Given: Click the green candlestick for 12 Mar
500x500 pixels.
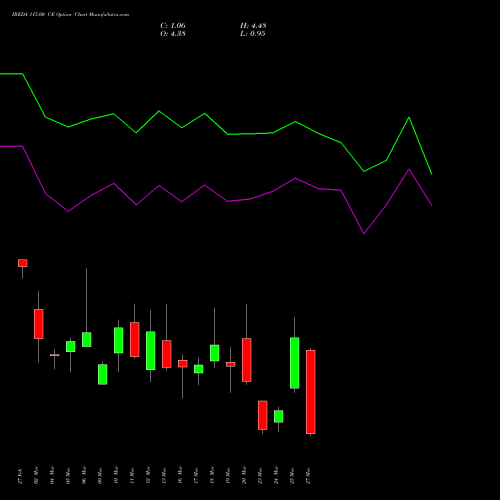Looking at the screenshot, I should point(151,351).
